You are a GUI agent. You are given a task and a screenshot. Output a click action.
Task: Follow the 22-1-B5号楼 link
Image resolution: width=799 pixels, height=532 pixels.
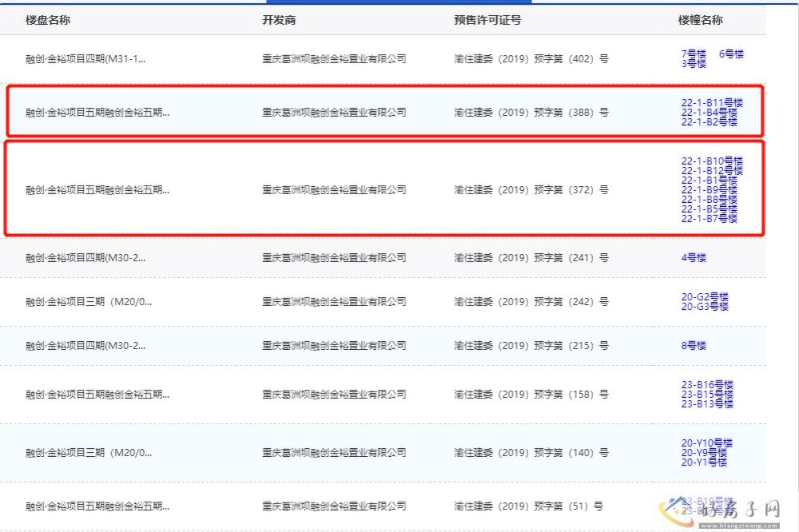click(x=710, y=209)
